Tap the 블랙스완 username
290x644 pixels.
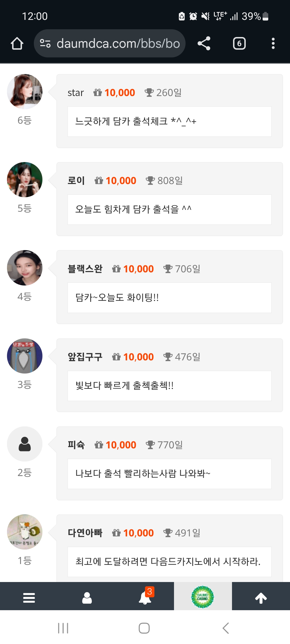point(85,269)
